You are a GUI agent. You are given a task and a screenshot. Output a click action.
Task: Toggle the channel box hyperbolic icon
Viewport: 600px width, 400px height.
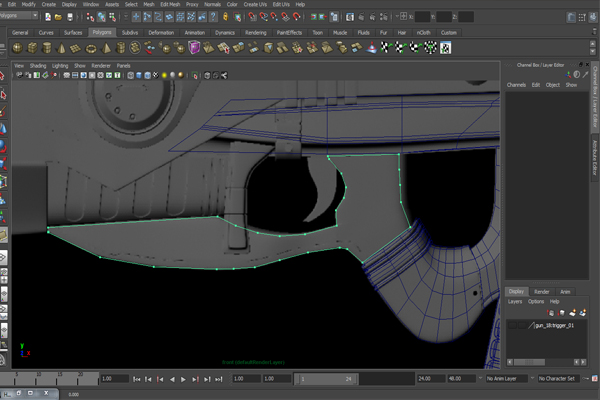pos(585,75)
